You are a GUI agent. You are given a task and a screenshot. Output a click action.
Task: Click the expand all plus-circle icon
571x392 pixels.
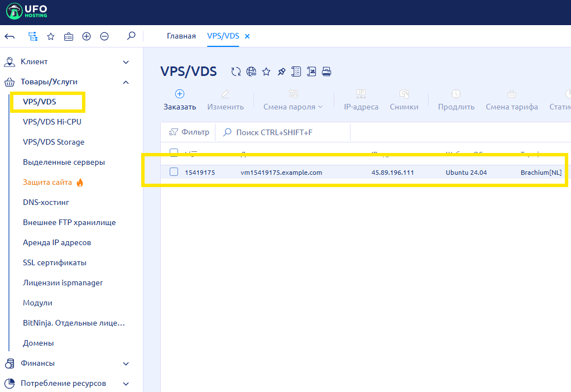[87, 36]
